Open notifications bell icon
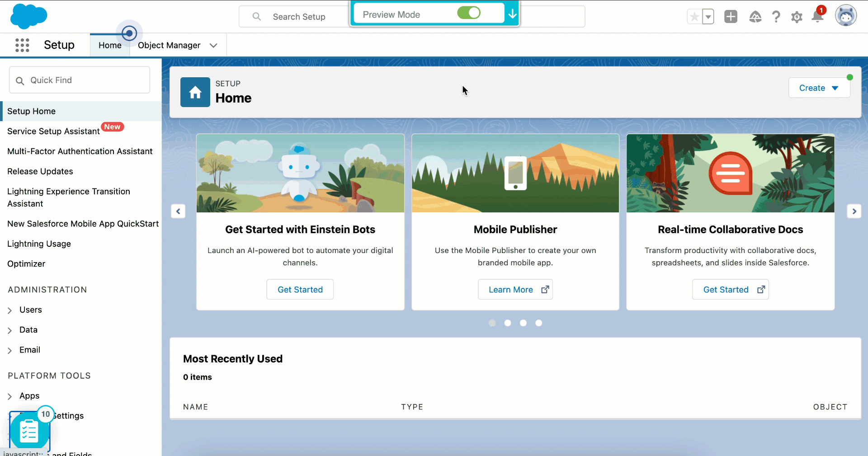868x456 pixels. click(x=817, y=17)
